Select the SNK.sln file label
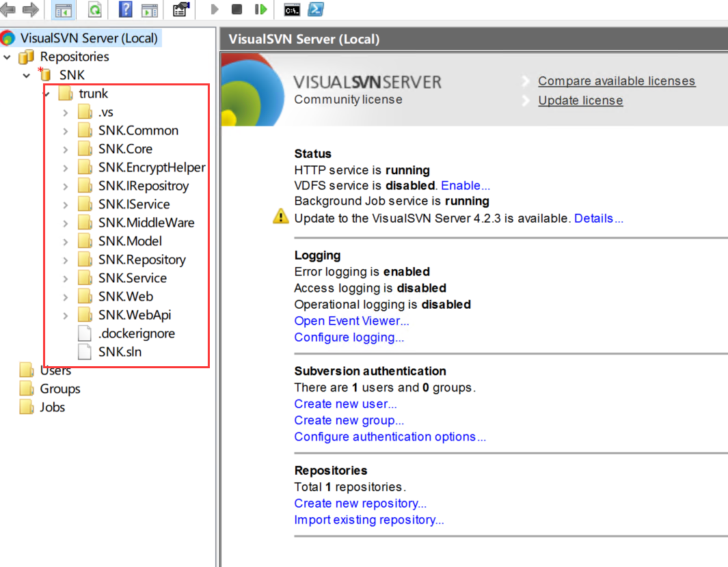The image size is (728, 567). coord(120,352)
